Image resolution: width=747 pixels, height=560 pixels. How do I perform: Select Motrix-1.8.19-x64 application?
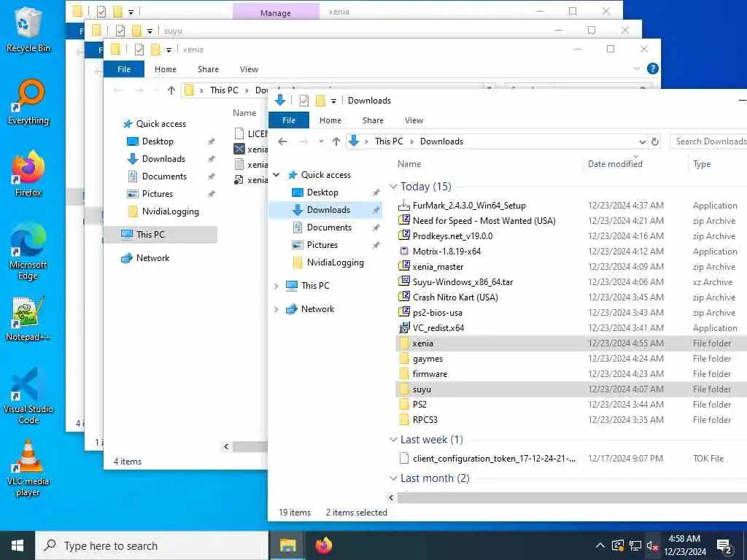click(446, 251)
